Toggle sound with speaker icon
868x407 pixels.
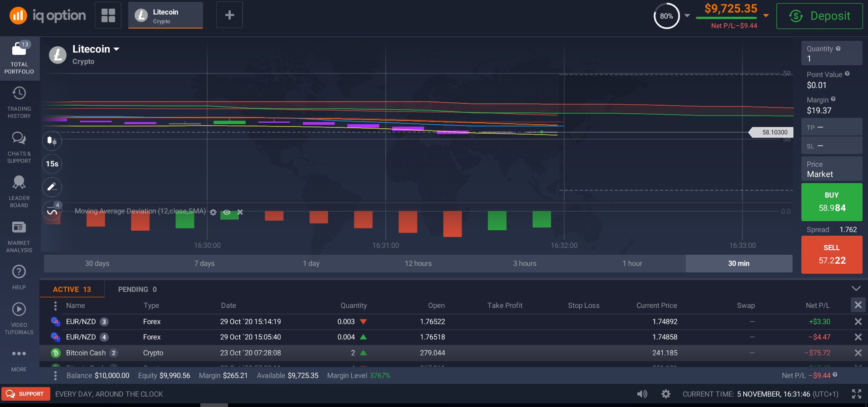642,394
